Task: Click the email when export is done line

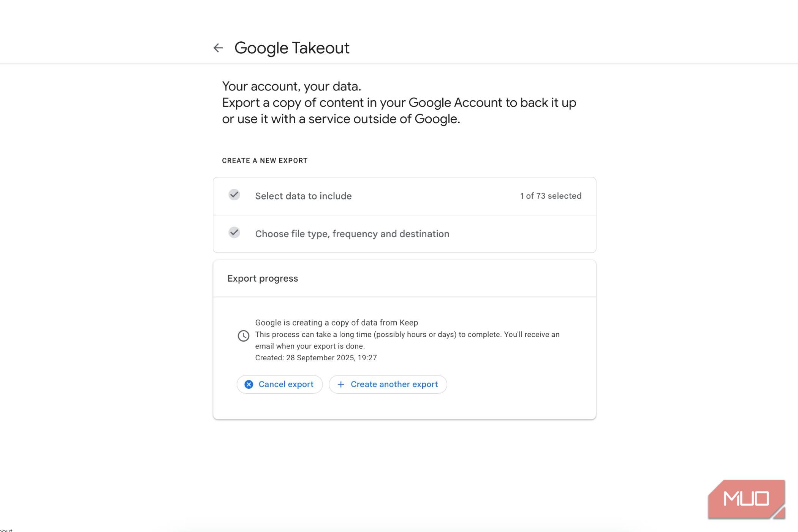Action: tap(310, 346)
